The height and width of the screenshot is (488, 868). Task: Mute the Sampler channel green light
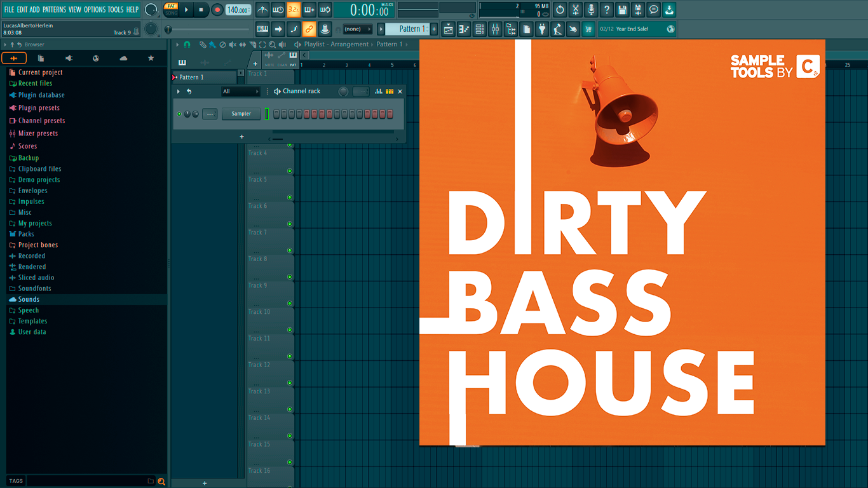[179, 114]
